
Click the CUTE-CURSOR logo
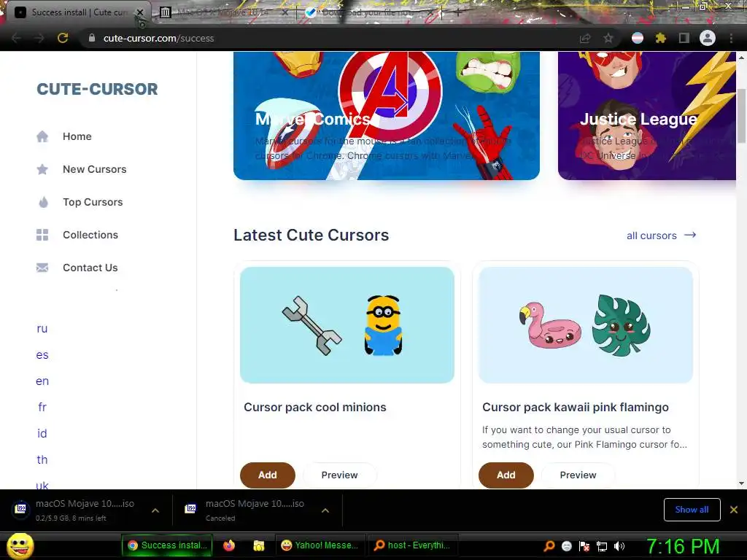coord(97,89)
